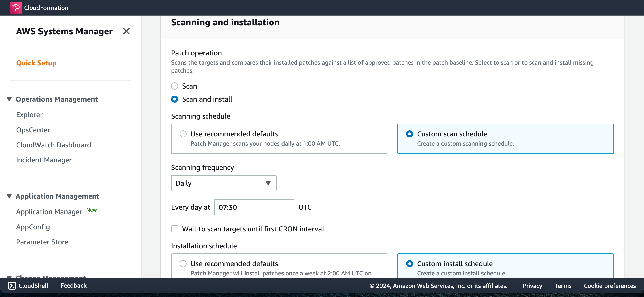The height and width of the screenshot is (297, 644).
Task: Open the Privacy link
Action: coord(532,286)
